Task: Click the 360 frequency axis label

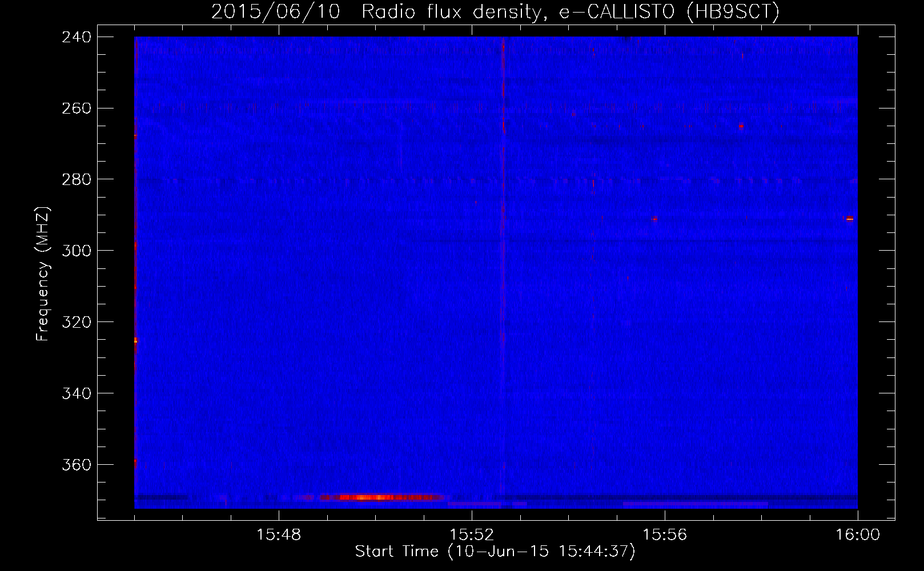Action: [77, 465]
